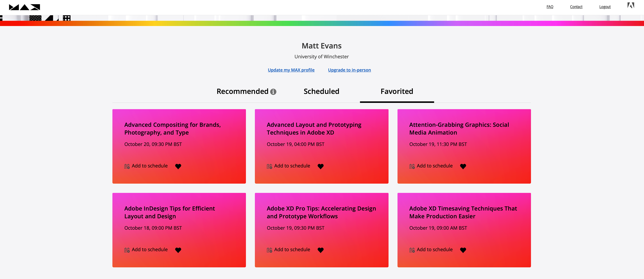Click calendar icon on Attention-Grabbing Graphics card
The image size is (644, 279).
click(x=412, y=166)
